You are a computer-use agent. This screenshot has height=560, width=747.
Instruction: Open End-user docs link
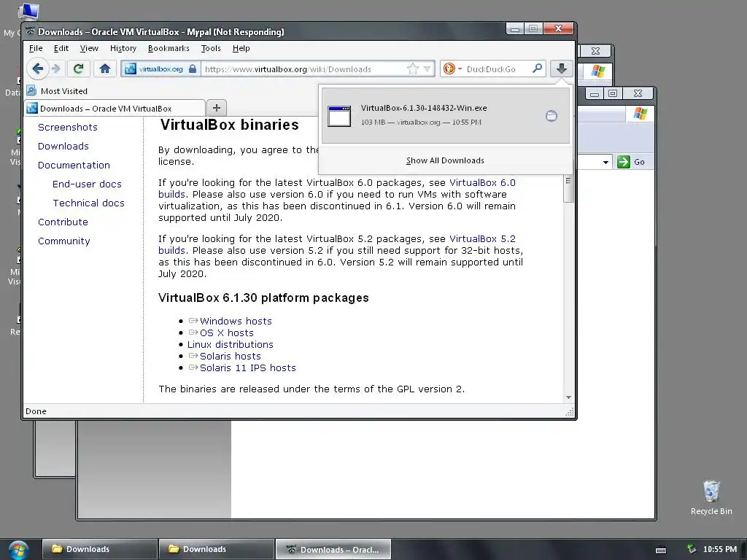coord(88,184)
